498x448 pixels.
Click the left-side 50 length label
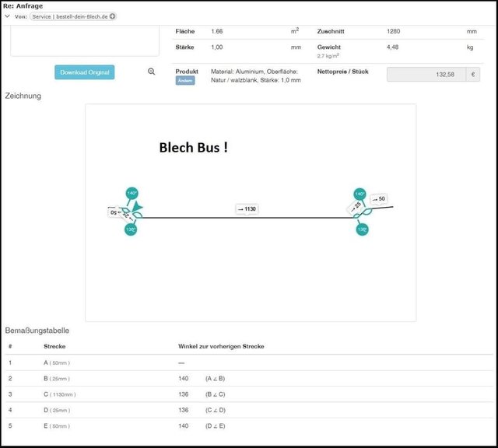click(114, 212)
